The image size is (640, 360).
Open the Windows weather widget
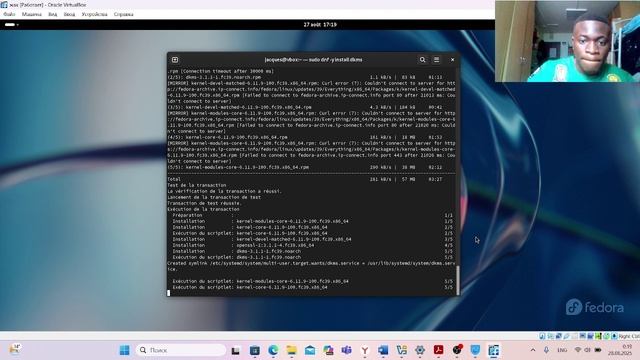pos(15,349)
